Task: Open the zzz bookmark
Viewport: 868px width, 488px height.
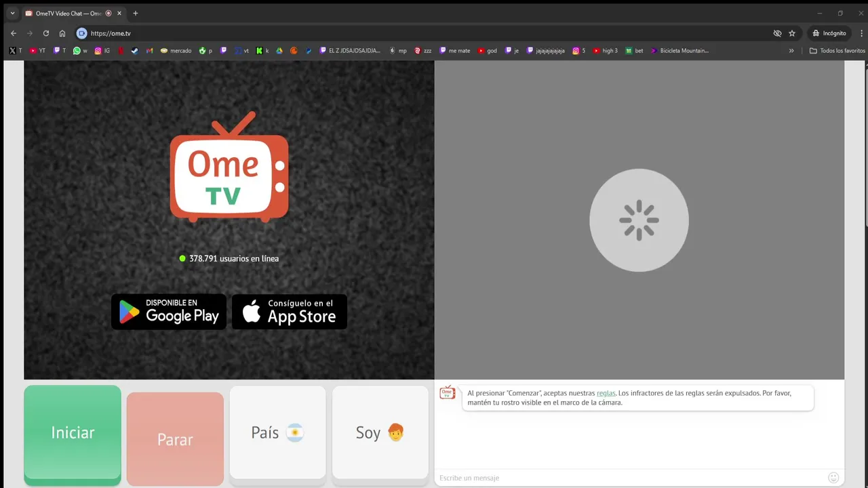Action: tap(423, 51)
